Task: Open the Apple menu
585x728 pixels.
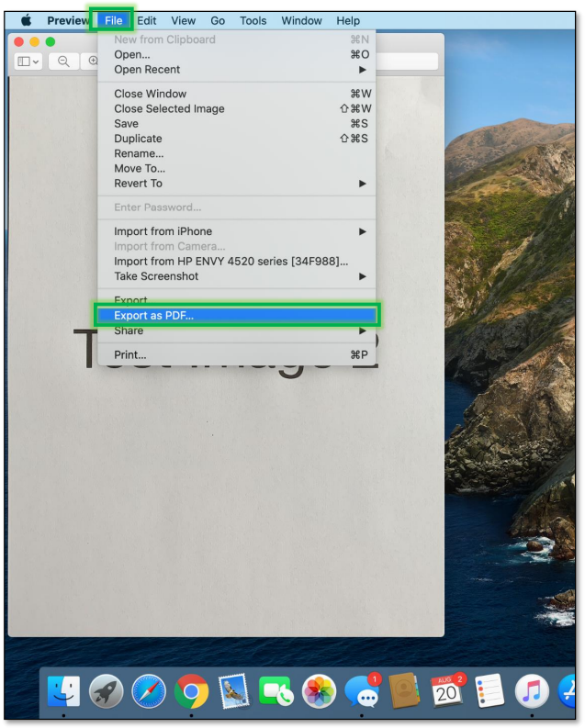Action: (26, 20)
